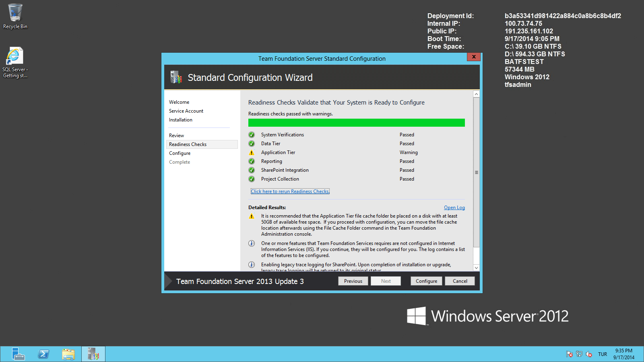Image resolution: width=644 pixels, height=362 pixels.
Task: Click the TFS configuration icon in the taskbar
Action: 93,354
